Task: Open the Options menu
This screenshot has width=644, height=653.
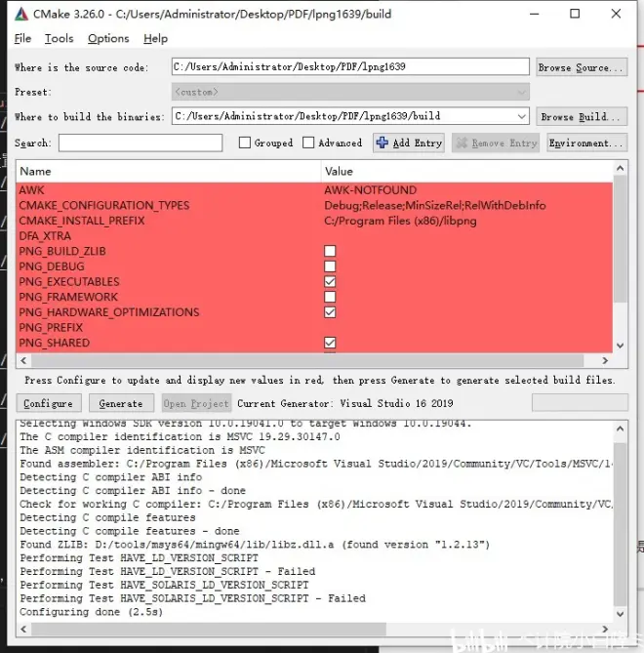Action: pyautogui.click(x=108, y=39)
